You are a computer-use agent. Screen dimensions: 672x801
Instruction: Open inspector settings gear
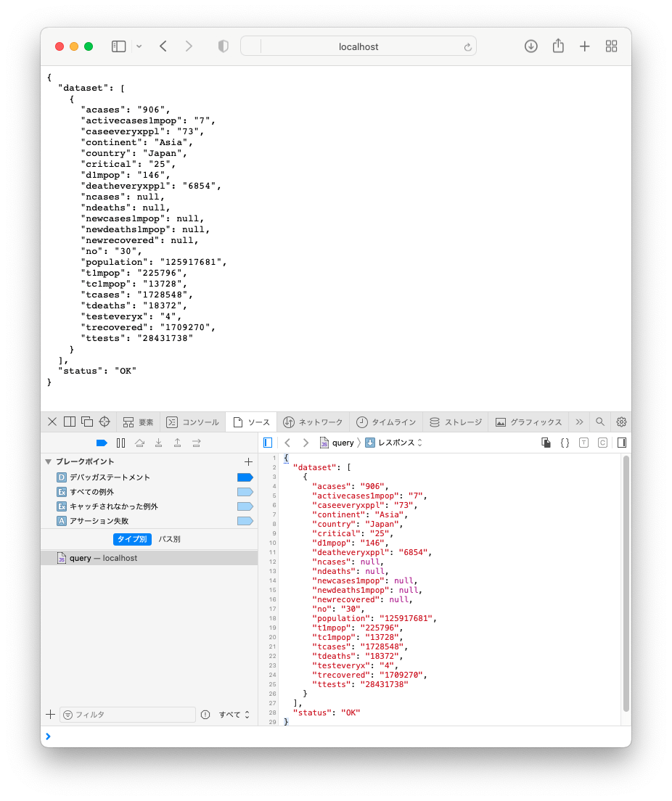[x=621, y=422]
